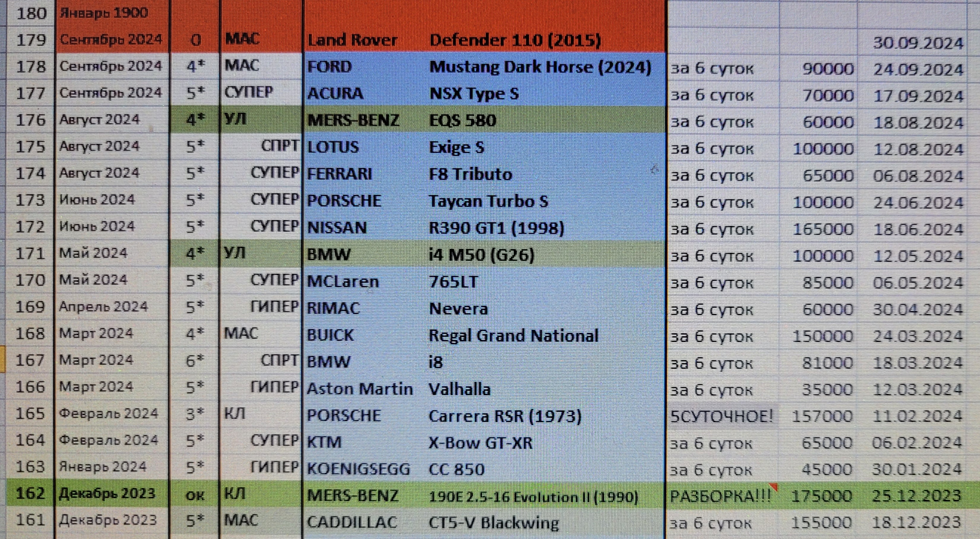Select row header 171
The width and height of the screenshot is (980, 539).
click(x=31, y=254)
